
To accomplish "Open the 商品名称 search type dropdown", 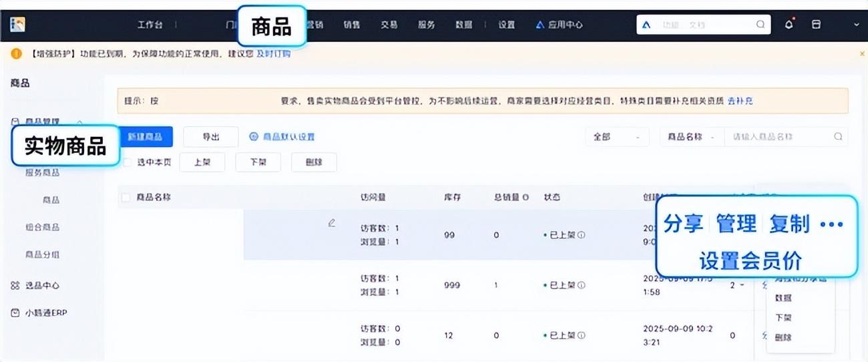I will coord(691,136).
